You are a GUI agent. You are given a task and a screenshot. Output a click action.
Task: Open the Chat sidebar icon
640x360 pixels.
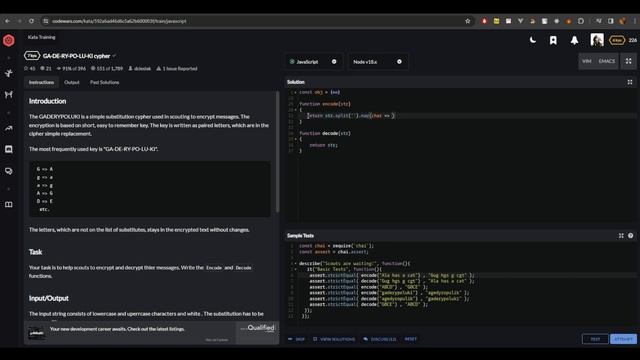click(x=9, y=171)
